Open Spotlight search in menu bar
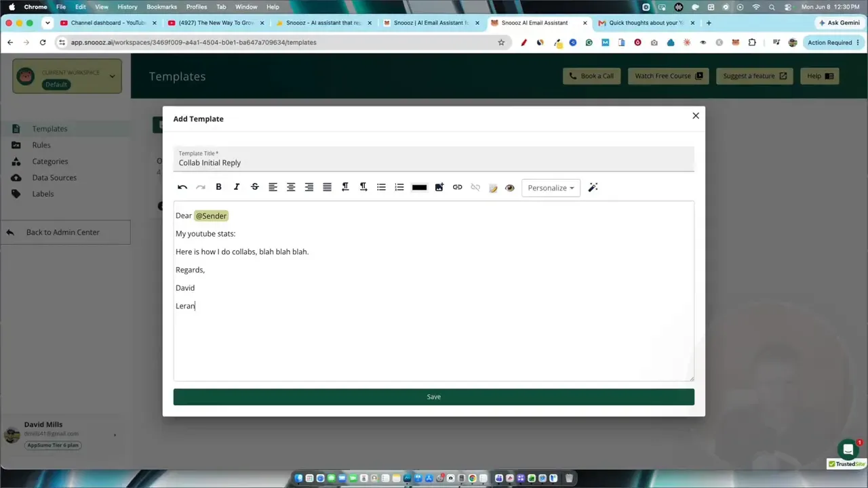The width and height of the screenshot is (868, 488). (x=772, y=7)
